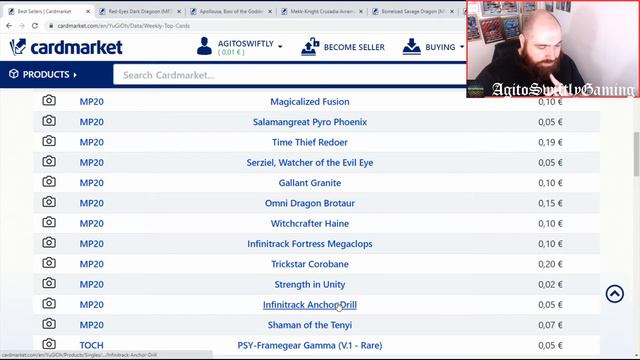Screen dimensions: 640x360
Task: Open Trickstar Corobane link
Action: point(310,264)
